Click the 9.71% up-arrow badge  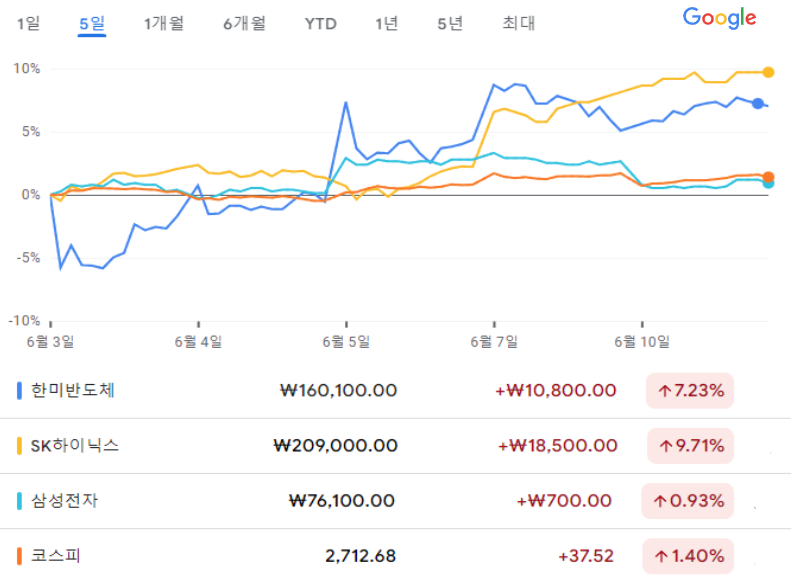pyautogui.click(x=690, y=445)
